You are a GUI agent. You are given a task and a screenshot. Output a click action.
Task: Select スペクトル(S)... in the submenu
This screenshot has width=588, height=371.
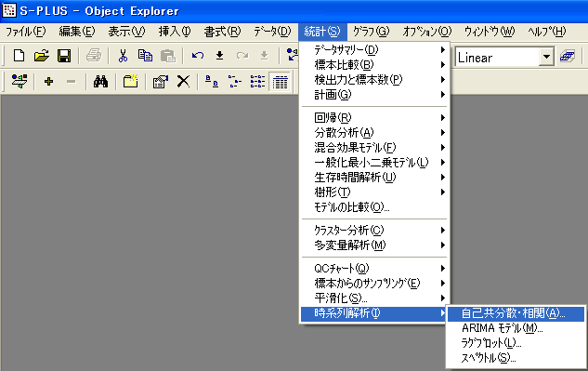tap(516, 358)
